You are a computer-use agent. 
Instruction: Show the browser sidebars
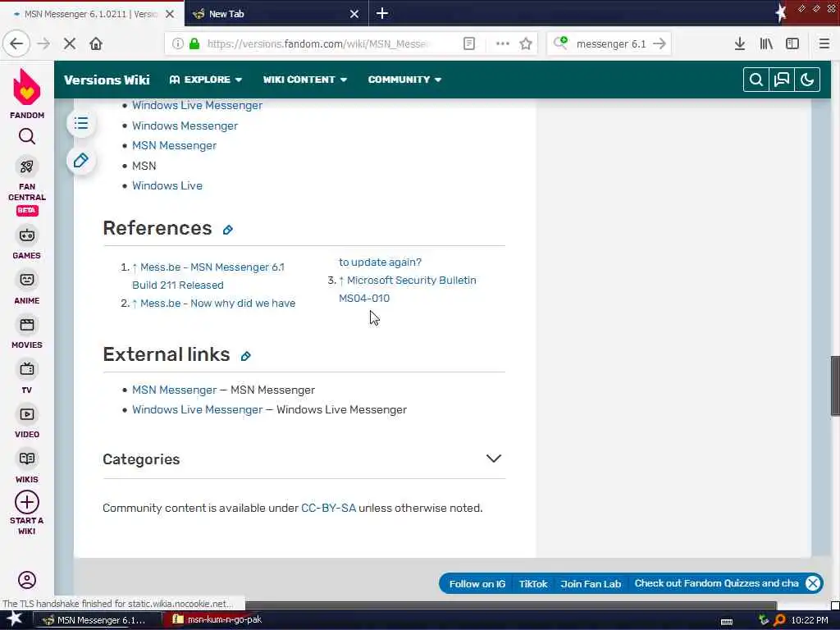tap(792, 43)
